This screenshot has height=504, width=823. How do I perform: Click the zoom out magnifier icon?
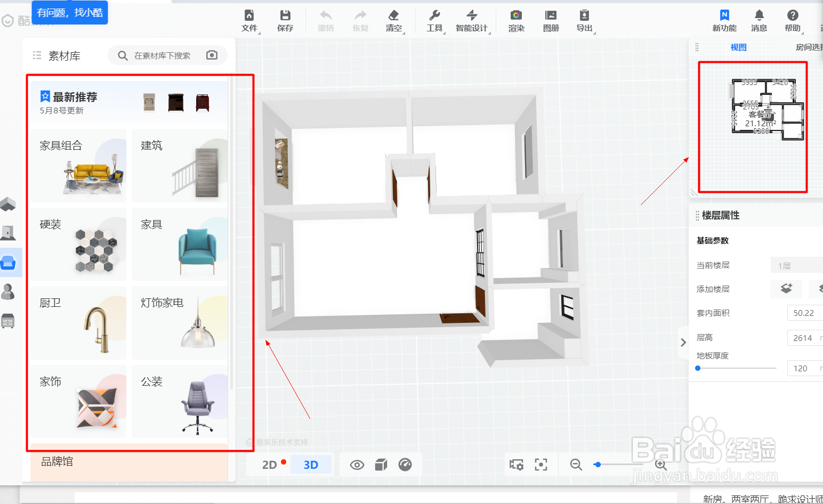(x=576, y=465)
